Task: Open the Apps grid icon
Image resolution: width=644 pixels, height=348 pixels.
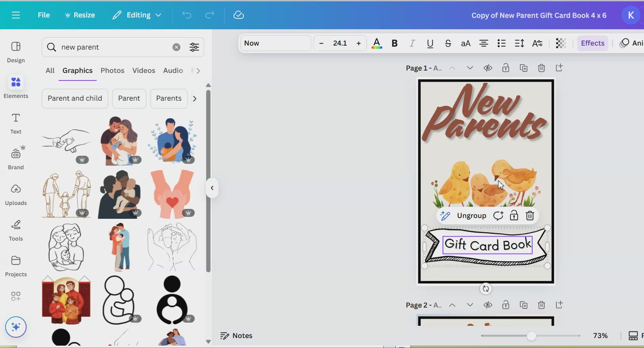Action: [x=16, y=296]
